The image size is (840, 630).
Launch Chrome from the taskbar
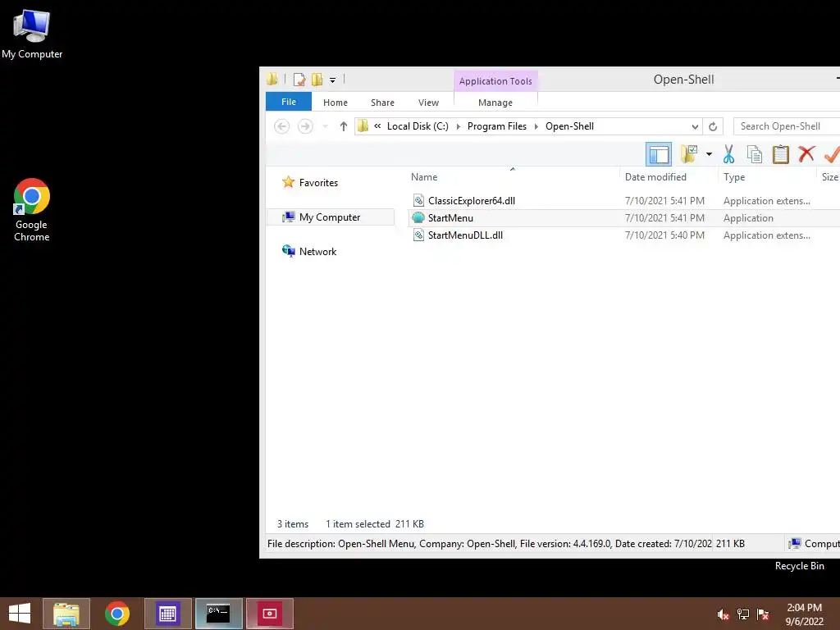(116, 614)
